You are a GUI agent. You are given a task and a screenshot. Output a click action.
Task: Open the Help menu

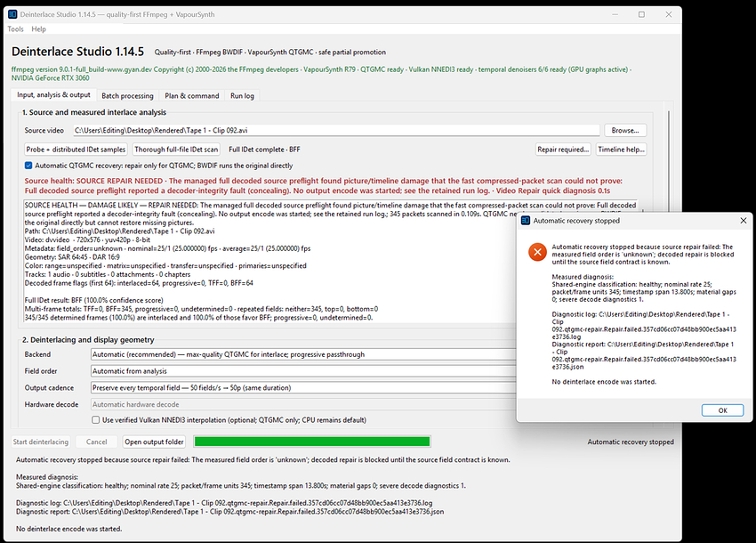tap(38, 29)
